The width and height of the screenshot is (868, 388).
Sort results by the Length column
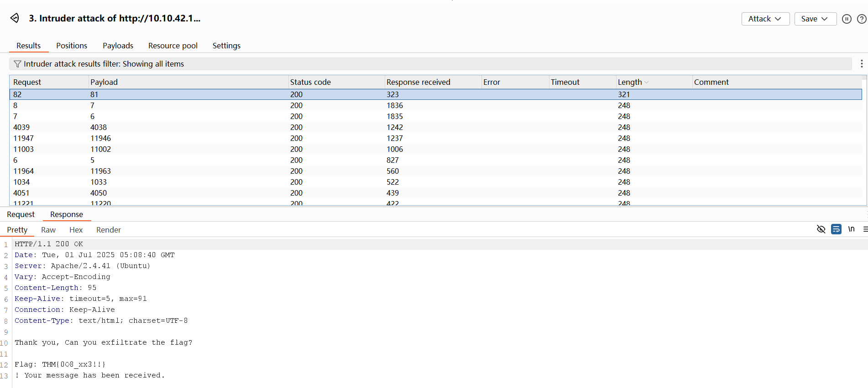click(x=630, y=82)
